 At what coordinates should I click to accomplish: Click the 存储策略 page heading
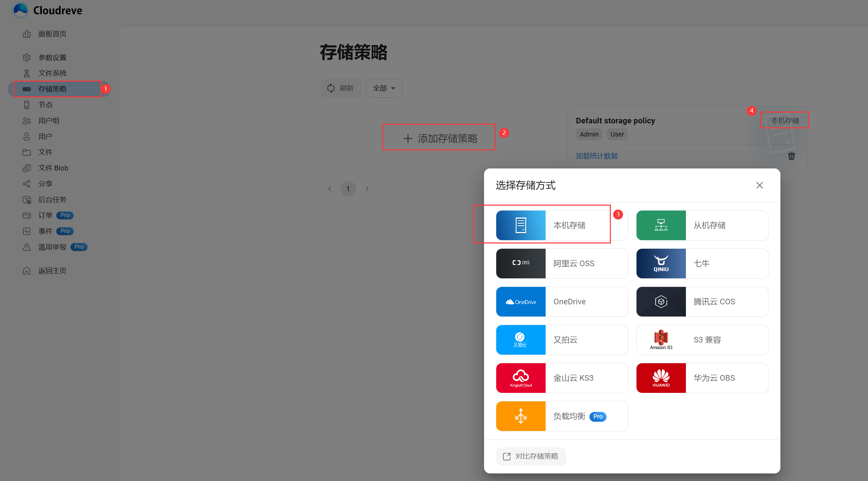(353, 52)
